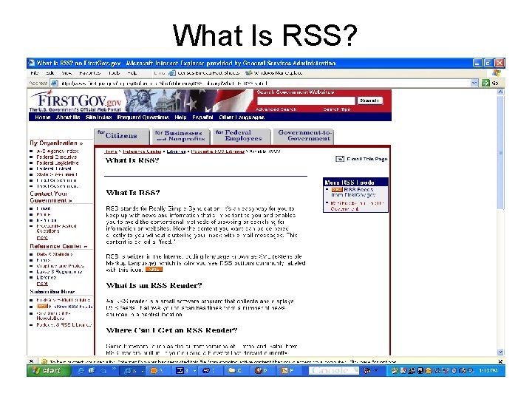Click the Search Government Websites input box
The height and width of the screenshot is (399, 532).
306,100
